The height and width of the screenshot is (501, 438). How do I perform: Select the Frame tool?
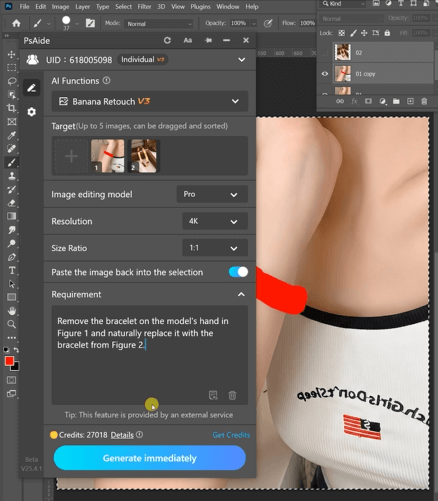pyautogui.click(x=12, y=122)
